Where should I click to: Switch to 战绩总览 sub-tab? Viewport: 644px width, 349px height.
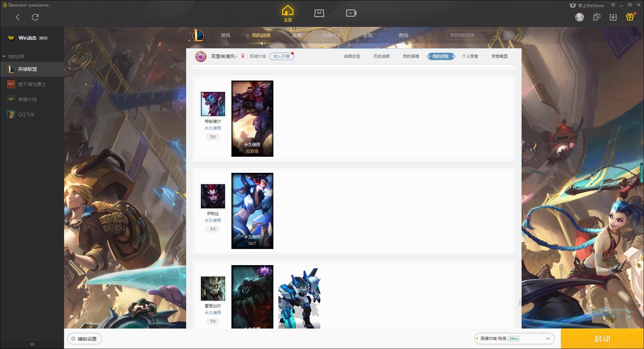pos(352,56)
